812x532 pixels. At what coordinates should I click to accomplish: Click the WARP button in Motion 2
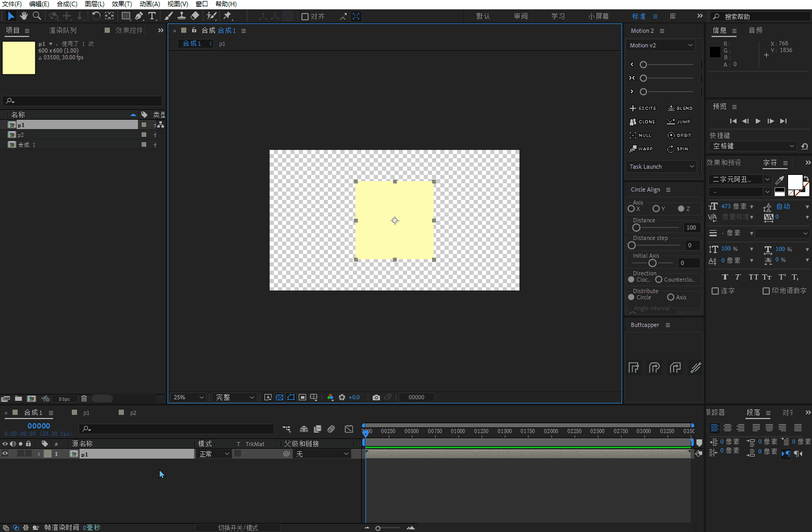641,149
